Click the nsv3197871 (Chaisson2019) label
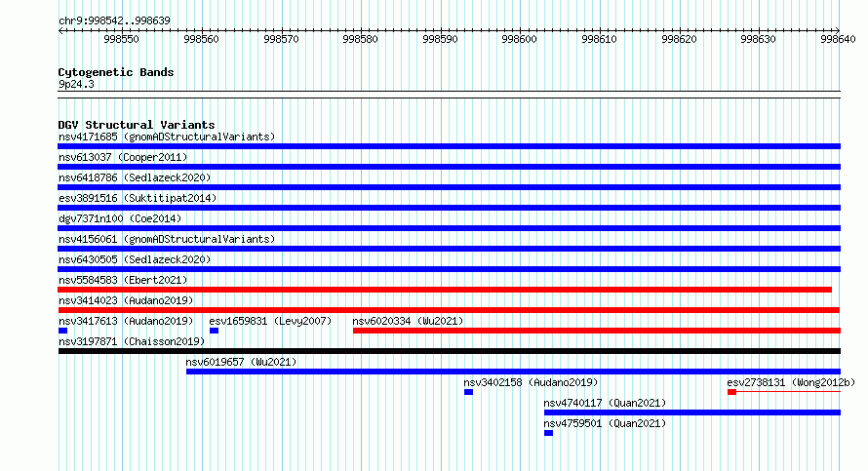 click(x=132, y=341)
